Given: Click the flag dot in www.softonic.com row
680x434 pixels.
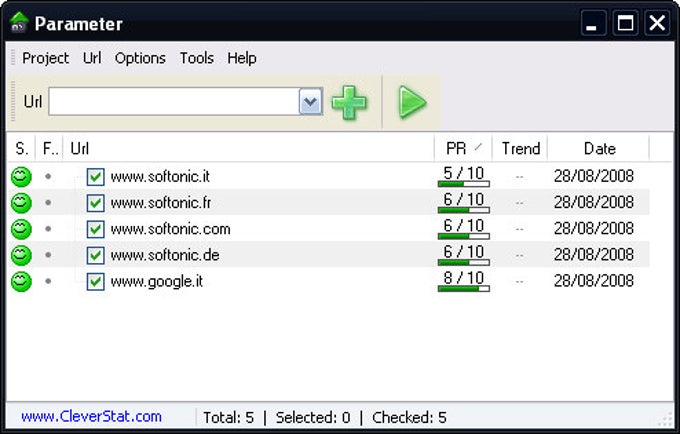Looking at the screenshot, I should 48,229.
